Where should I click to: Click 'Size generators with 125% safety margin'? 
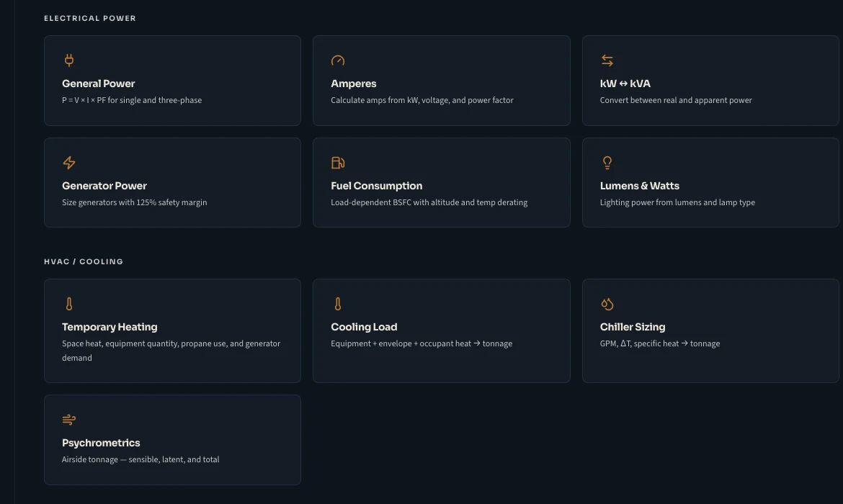(x=135, y=202)
